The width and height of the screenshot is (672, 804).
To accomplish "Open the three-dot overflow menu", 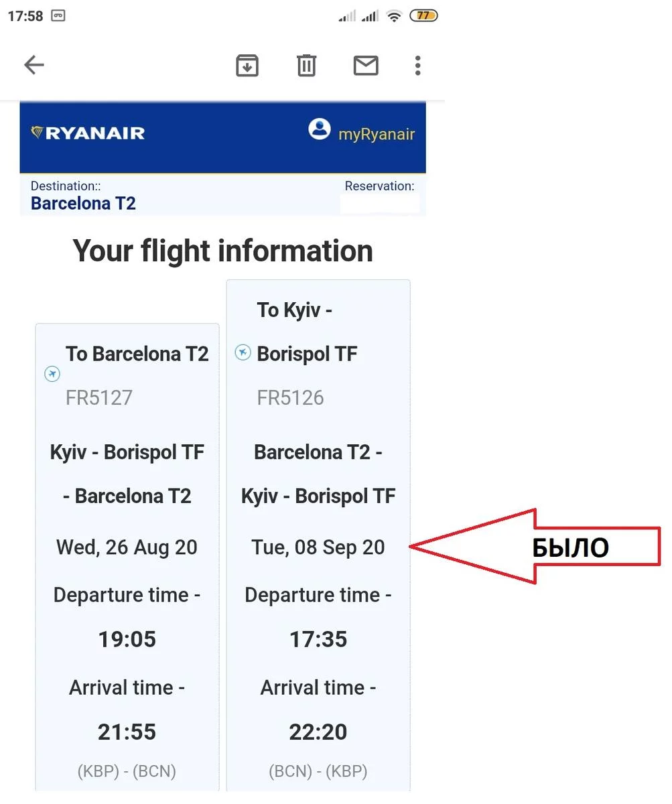I will coord(417,65).
